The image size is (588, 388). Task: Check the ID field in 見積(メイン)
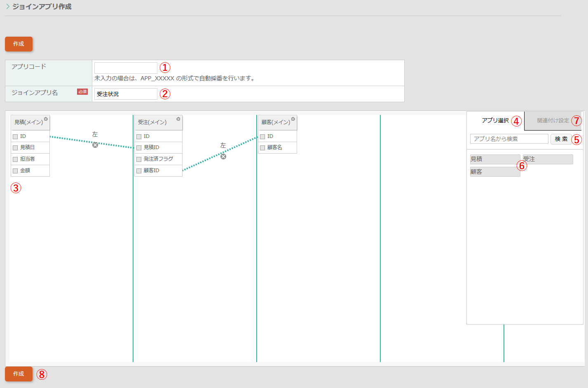(15, 137)
